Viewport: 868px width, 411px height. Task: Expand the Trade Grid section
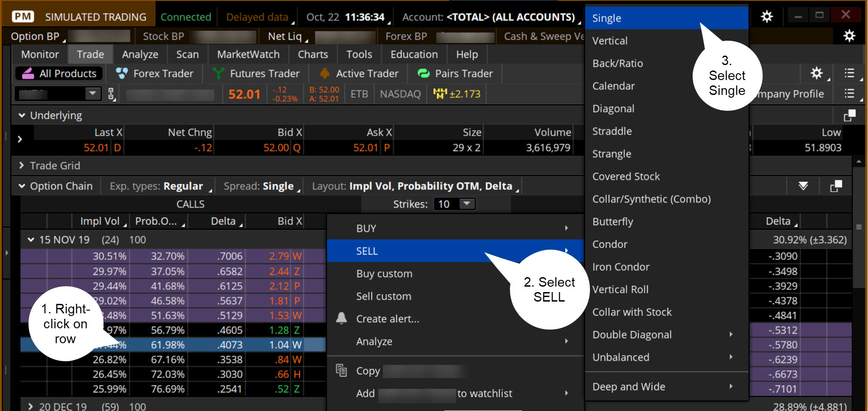click(21, 165)
